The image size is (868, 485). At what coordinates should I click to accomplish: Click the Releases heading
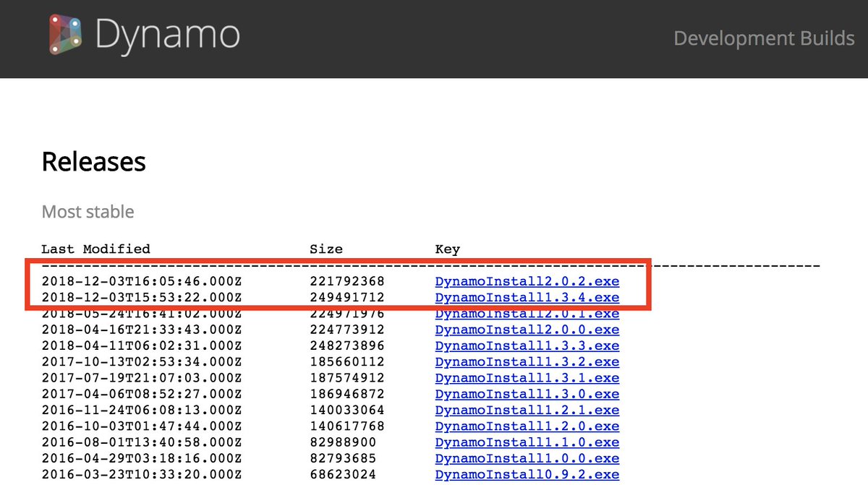point(94,161)
